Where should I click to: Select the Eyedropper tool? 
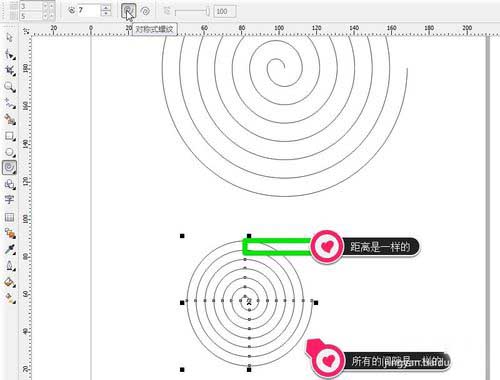pos(9,249)
